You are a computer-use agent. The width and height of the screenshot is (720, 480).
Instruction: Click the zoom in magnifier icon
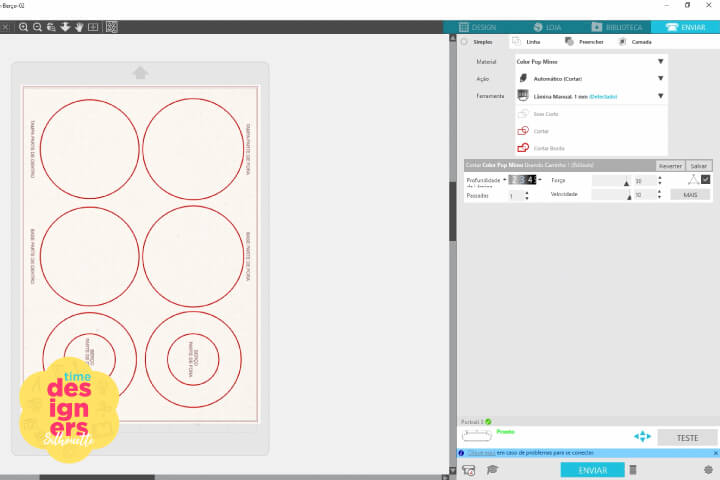click(23, 27)
